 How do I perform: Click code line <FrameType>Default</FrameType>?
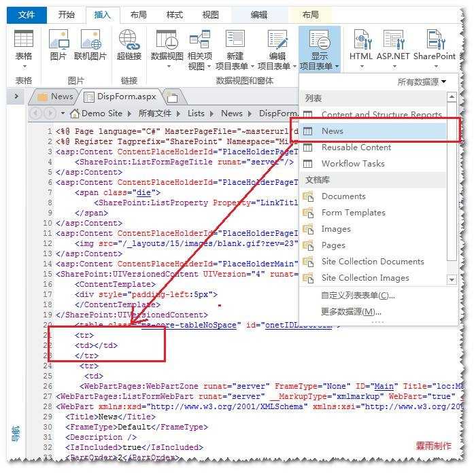coord(137,427)
